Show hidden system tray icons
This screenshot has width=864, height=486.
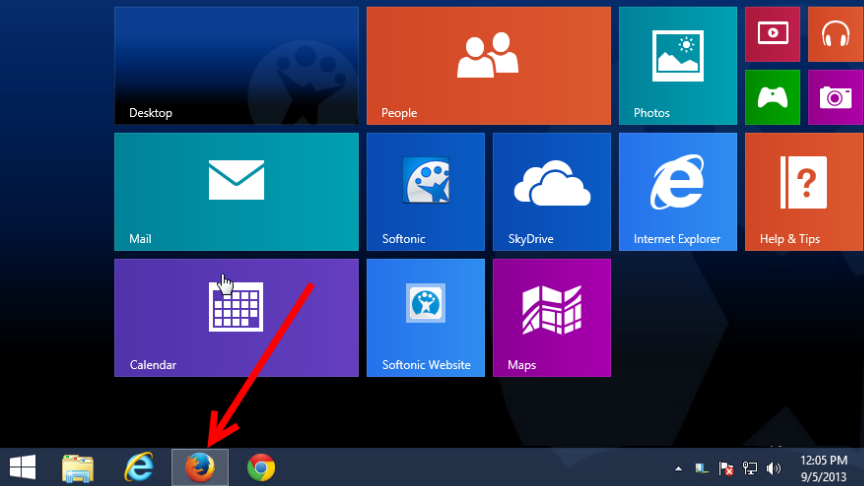[x=679, y=468]
